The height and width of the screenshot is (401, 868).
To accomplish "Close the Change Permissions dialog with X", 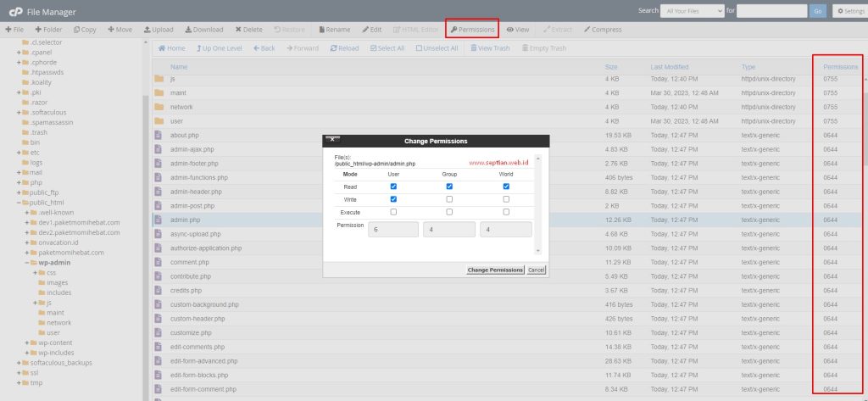I will (x=332, y=139).
